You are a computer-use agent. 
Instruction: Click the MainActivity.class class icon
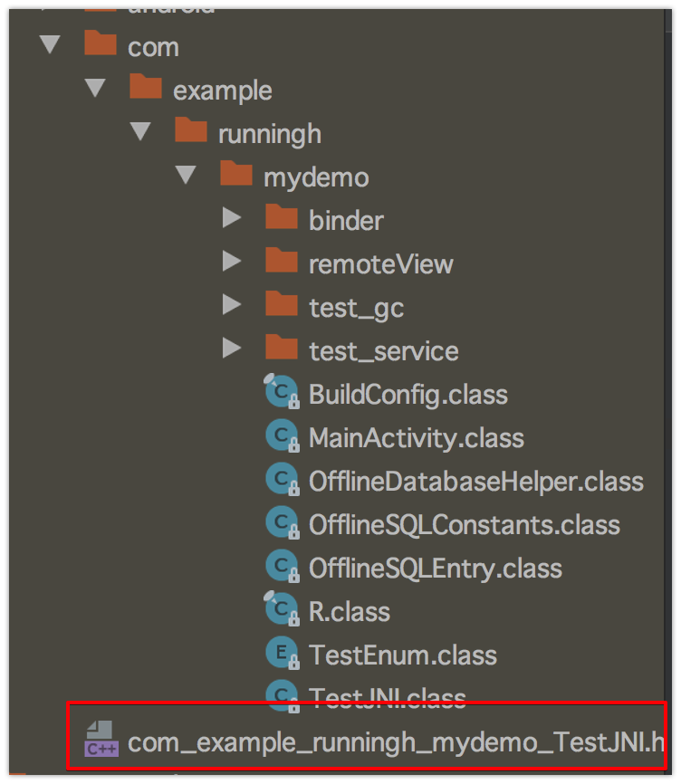click(x=281, y=437)
